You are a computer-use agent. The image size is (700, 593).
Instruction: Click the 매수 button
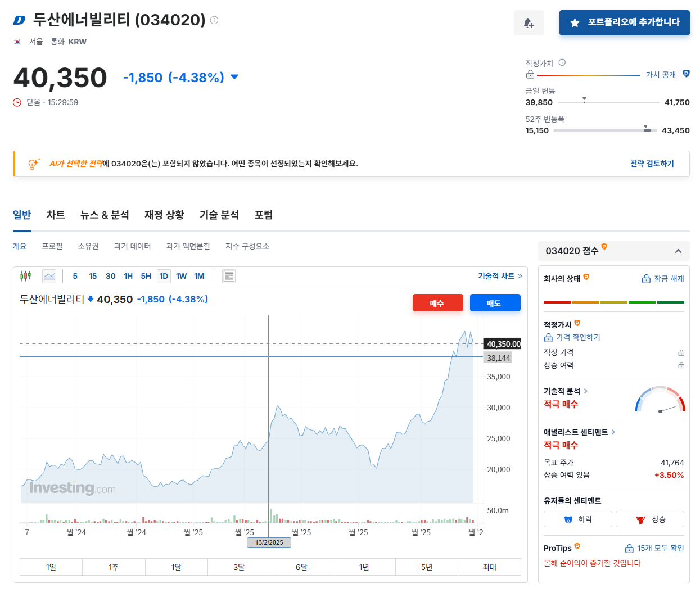point(437,302)
